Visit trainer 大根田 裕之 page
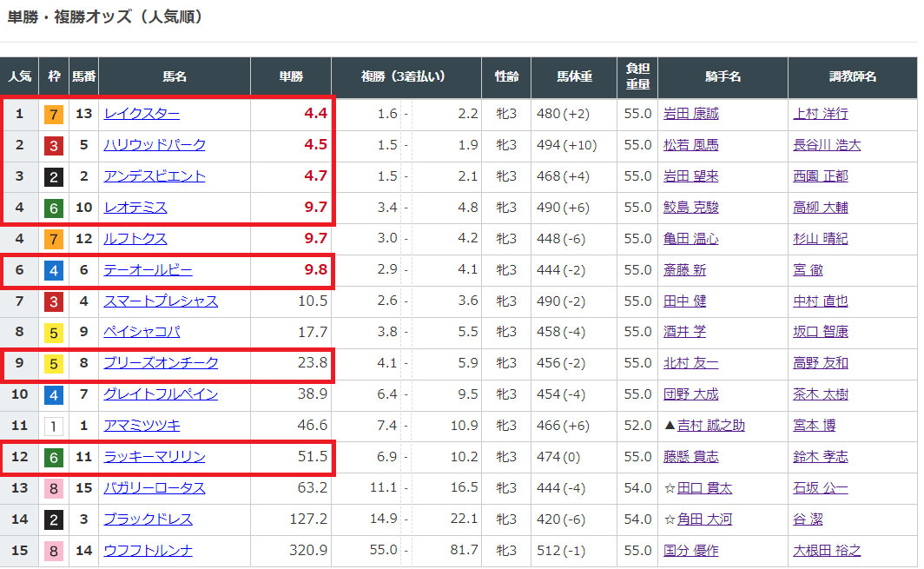This screenshot has height=569, width=924. tap(827, 551)
